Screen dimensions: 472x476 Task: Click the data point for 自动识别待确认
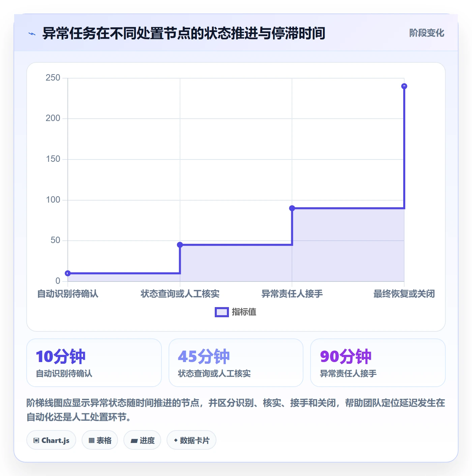tap(68, 273)
